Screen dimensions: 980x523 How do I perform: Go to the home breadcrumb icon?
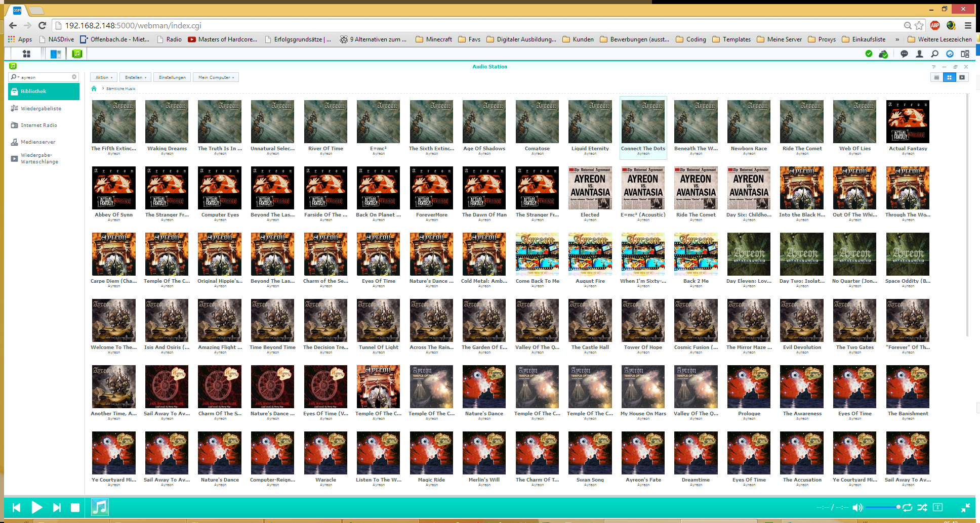[x=94, y=89]
